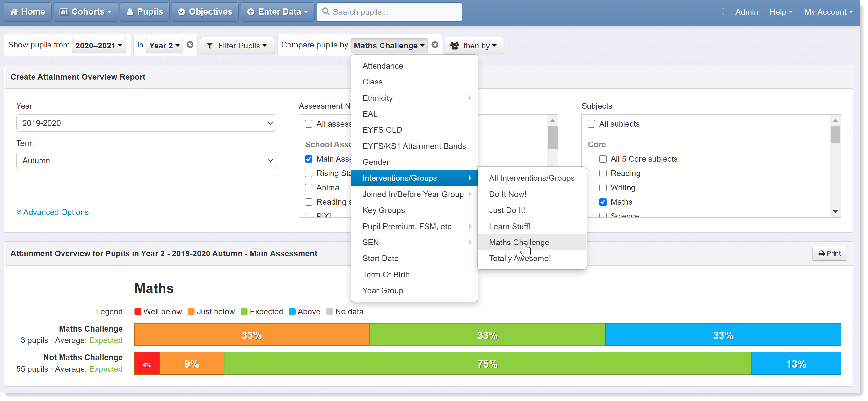The height and width of the screenshot is (401, 868).
Task: Click the Cohorts chart icon
Action: click(x=64, y=12)
